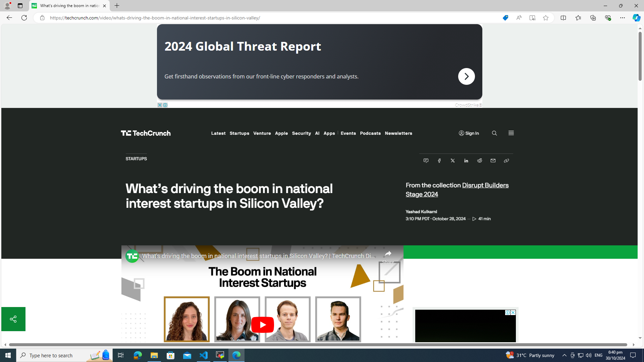Advance the CrowdStrike ad arrow
Viewport: 644px width, 362px height.
click(466, 76)
